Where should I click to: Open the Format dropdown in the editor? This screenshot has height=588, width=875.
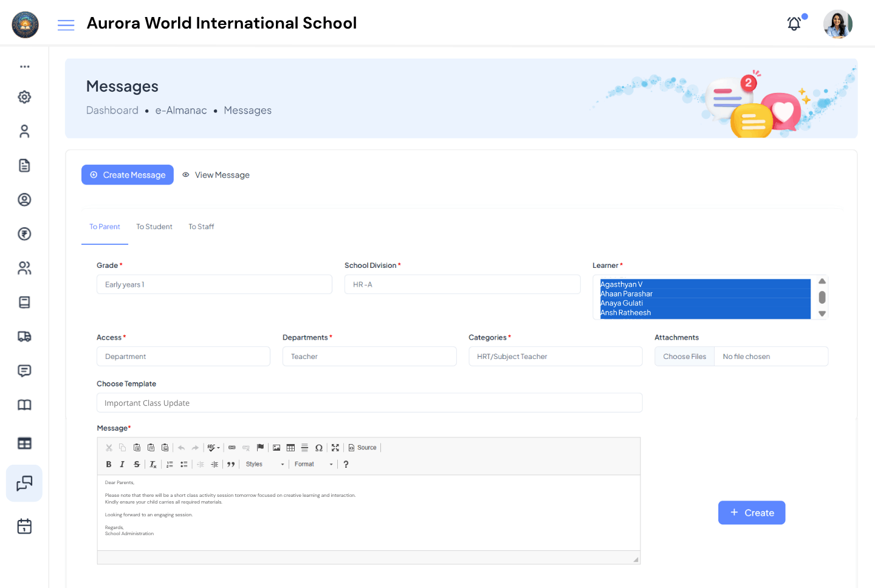313,464
